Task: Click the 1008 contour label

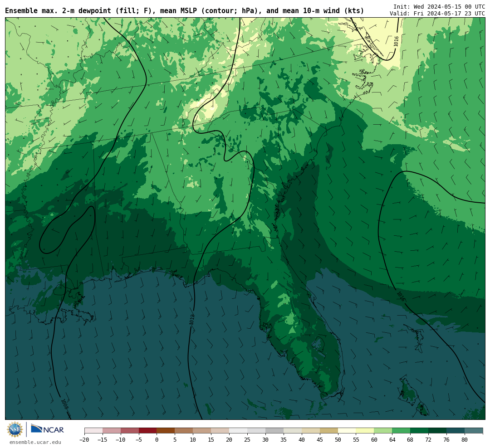Action: click(x=64, y=404)
